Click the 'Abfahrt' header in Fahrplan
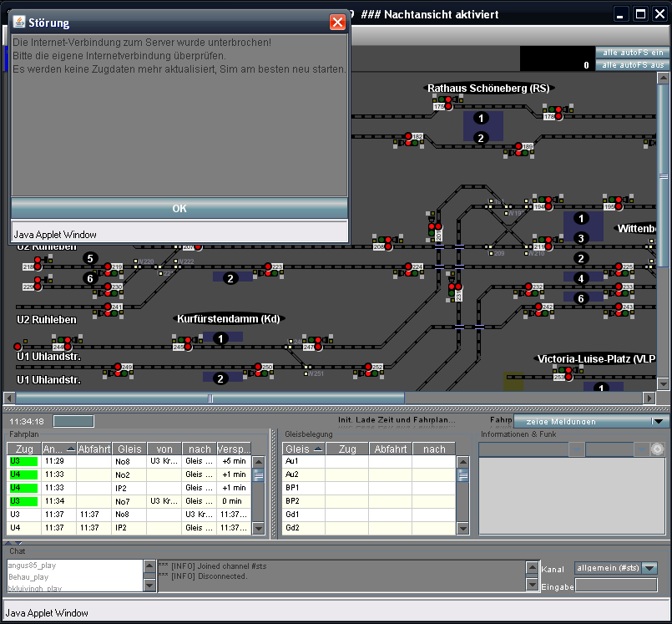The height and width of the screenshot is (624, 672). pyautogui.click(x=94, y=449)
